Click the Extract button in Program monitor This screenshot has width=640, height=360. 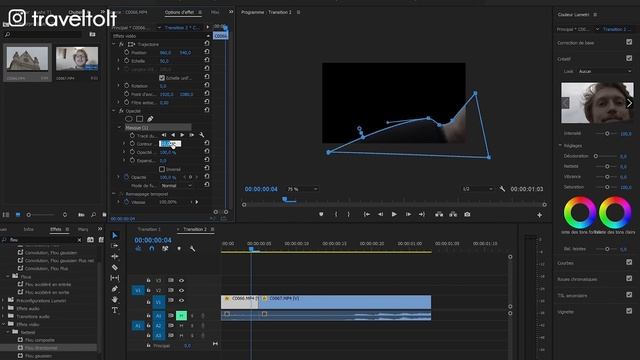pos(453,214)
